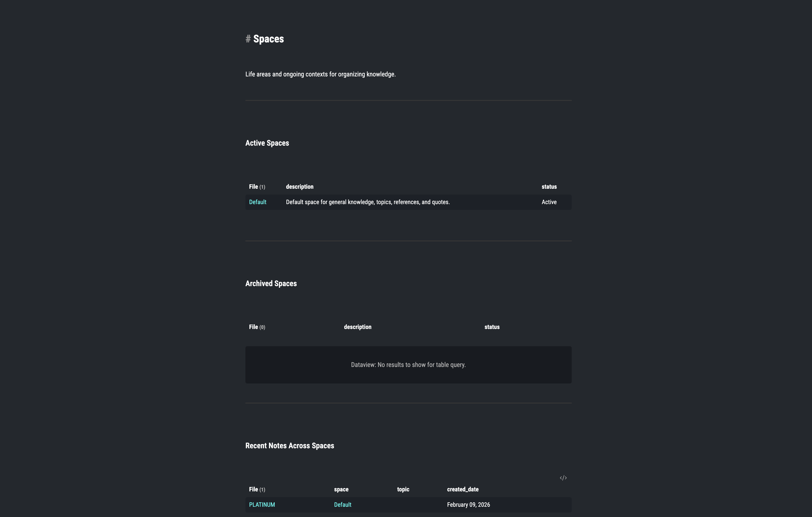Click the space column header
Screen dimensions: 812x517
coord(341,489)
